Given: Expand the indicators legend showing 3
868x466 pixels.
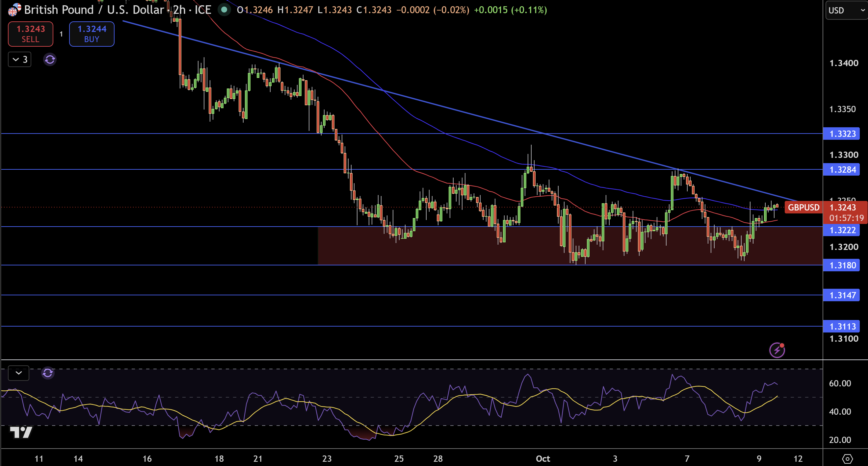Looking at the screenshot, I should tap(19, 60).
